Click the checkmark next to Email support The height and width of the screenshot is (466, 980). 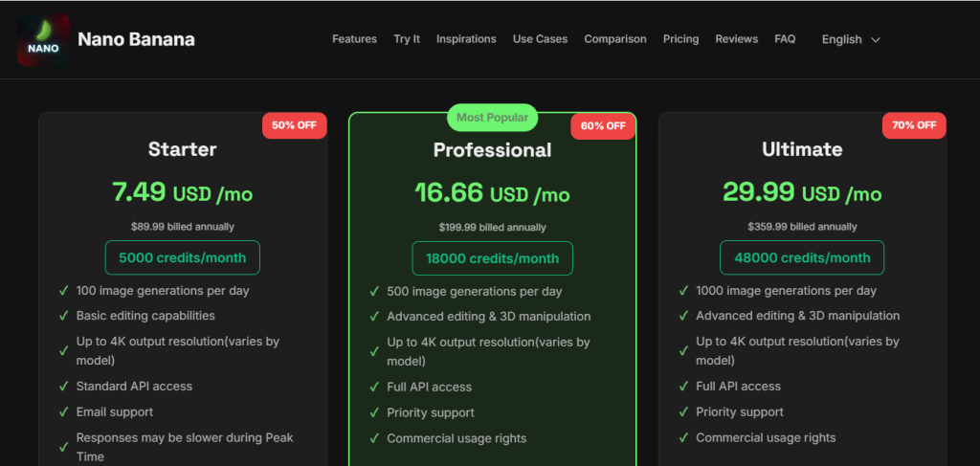click(x=64, y=412)
